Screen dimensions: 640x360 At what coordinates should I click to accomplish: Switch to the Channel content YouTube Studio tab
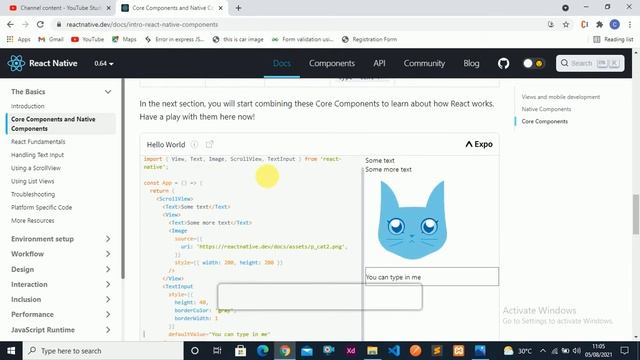[60, 8]
